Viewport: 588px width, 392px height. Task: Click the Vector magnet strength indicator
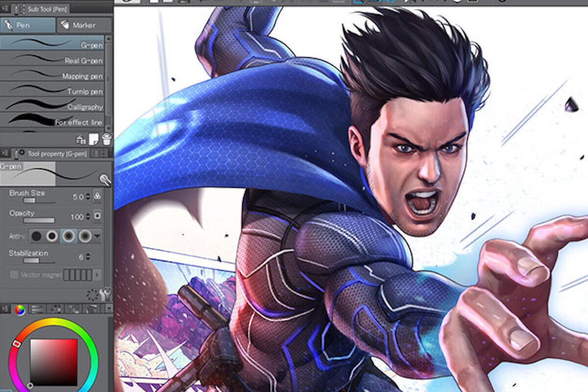click(x=77, y=275)
